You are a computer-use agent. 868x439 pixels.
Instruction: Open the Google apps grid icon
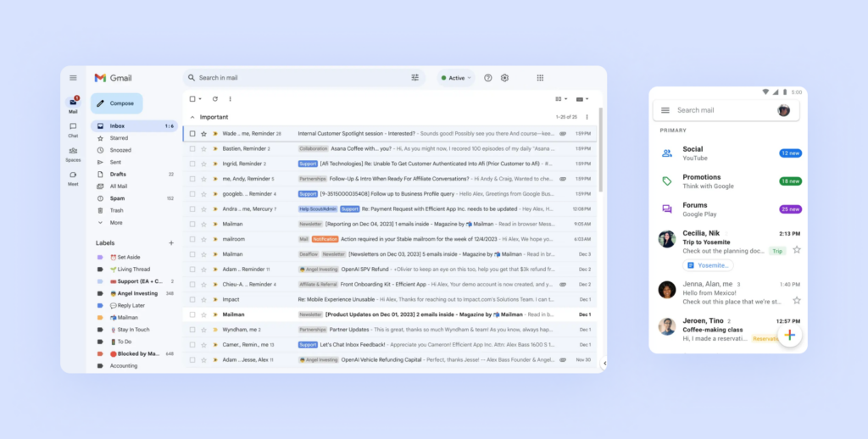(x=540, y=78)
